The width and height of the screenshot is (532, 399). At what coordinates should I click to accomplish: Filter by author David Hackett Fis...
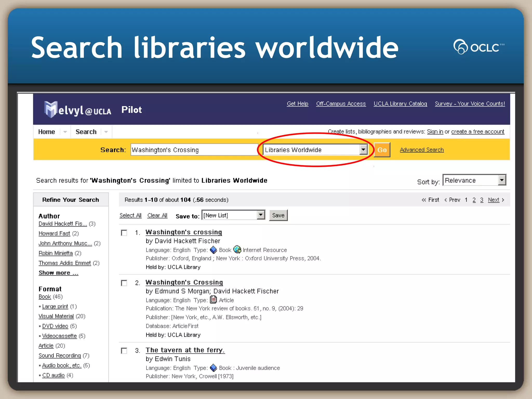pos(63,224)
